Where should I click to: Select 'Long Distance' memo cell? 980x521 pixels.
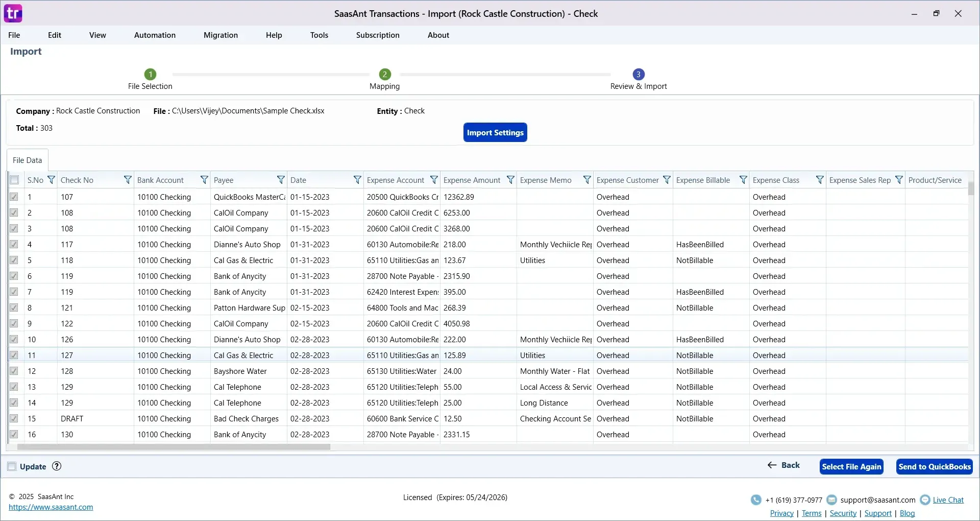(555, 402)
